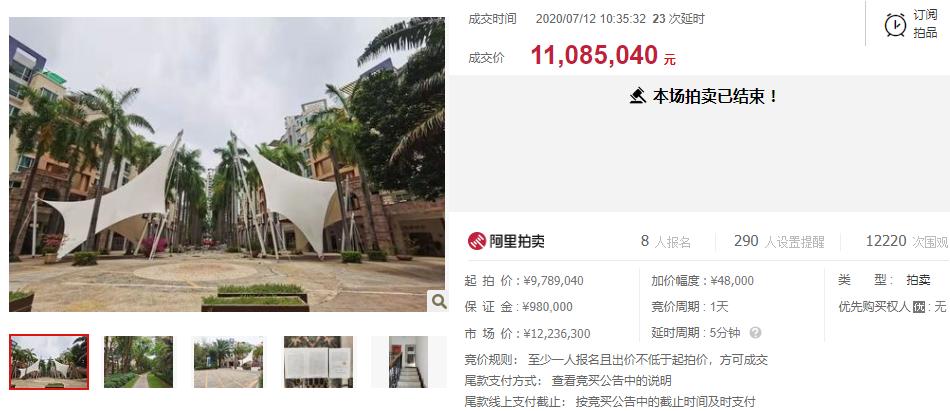Image resolution: width=950 pixels, height=411 pixels.
Task: Click the main property photo
Action: click(x=227, y=164)
